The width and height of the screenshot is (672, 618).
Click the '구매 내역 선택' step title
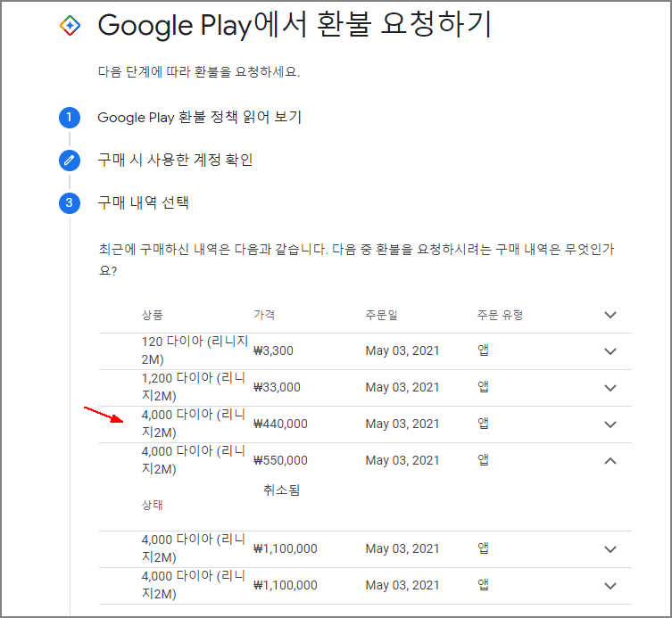point(144,202)
